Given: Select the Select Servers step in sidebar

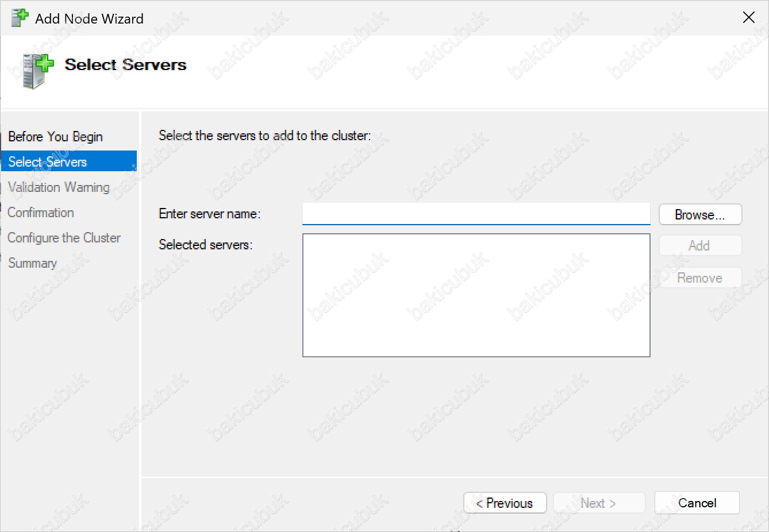Looking at the screenshot, I should (x=48, y=162).
